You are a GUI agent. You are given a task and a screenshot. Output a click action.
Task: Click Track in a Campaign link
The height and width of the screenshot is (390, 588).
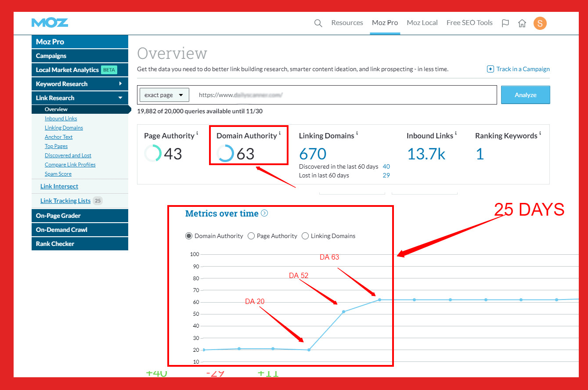(x=523, y=69)
